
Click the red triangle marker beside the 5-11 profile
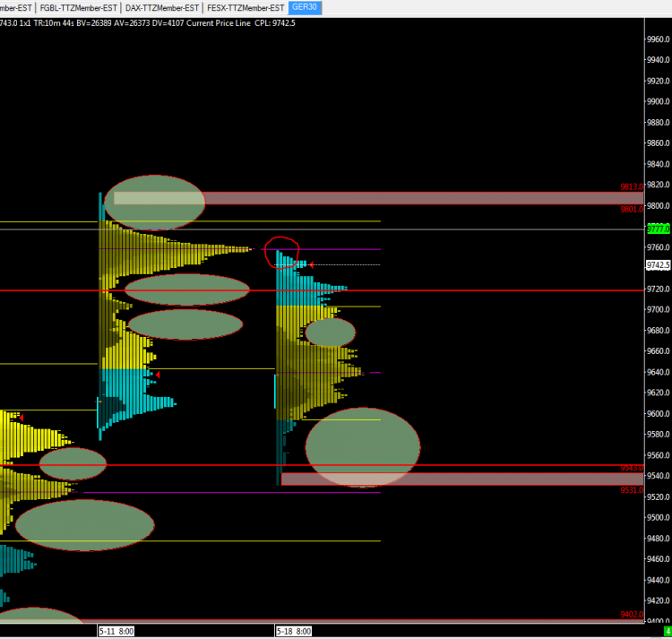pos(158,375)
